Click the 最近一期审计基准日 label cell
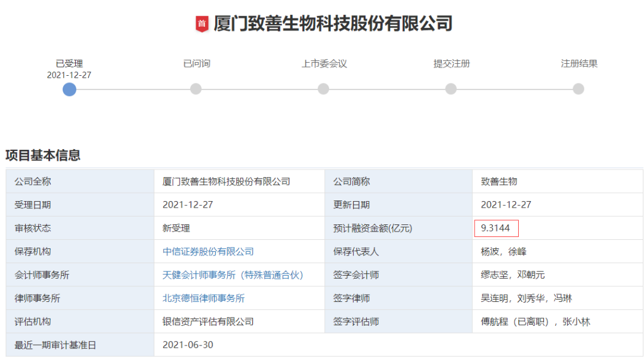This screenshot has width=644, height=364. click(x=80, y=345)
